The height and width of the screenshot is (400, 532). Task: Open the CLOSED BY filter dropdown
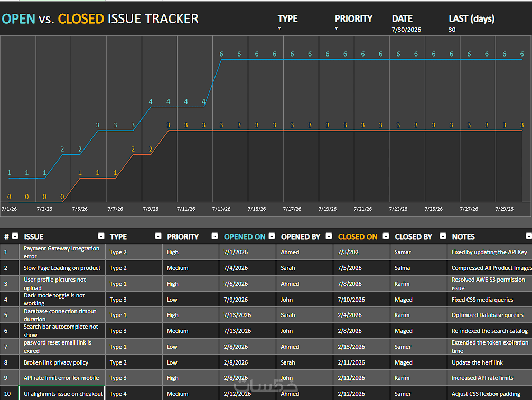point(443,236)
